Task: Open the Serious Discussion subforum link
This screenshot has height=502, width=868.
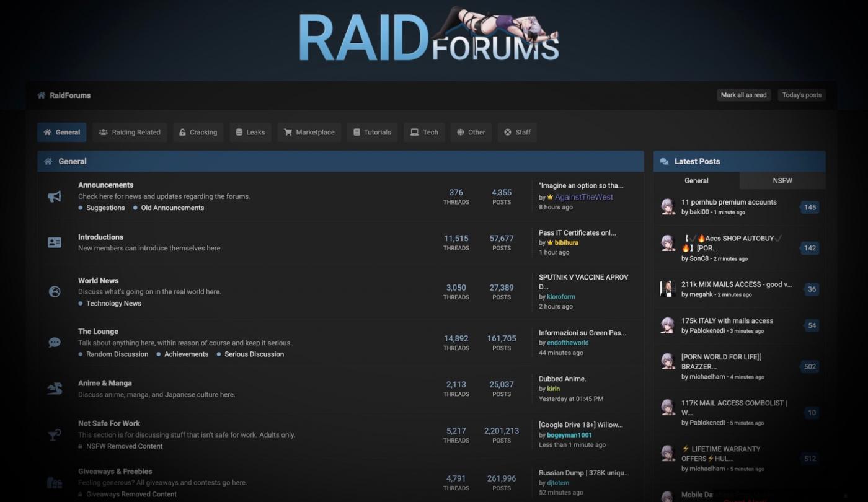Action: [x=254, y=354]
